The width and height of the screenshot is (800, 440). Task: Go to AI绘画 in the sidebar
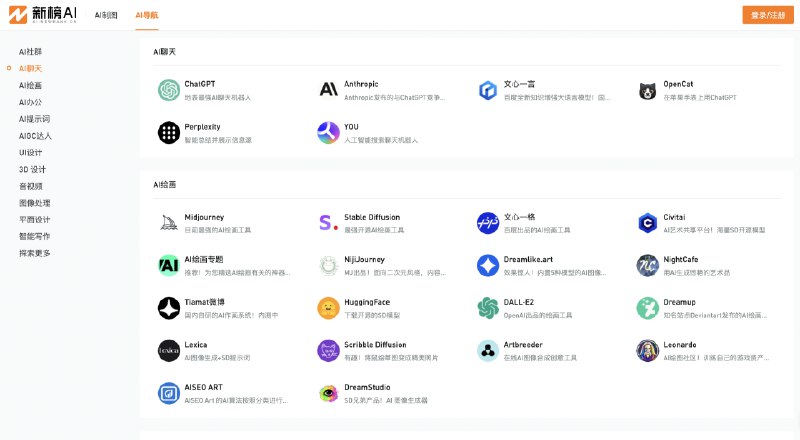[31, 85]
